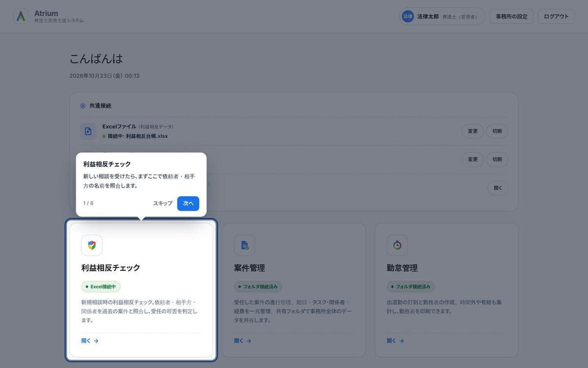Click フォルダ接続済み badge on 案件管理 card
Viewport: 588px width, 368px height.
pyautogui.click(x=258, y=287)
